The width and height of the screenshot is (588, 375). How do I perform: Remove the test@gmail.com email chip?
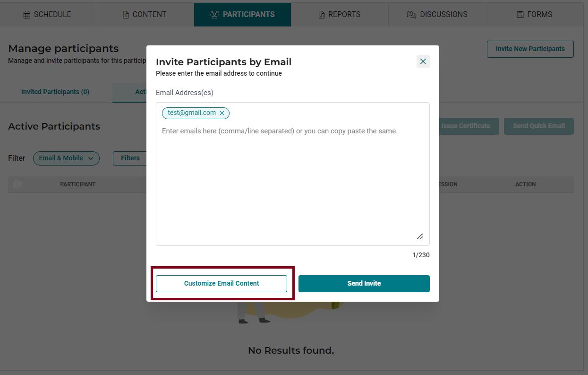click(x=222, y=113)
